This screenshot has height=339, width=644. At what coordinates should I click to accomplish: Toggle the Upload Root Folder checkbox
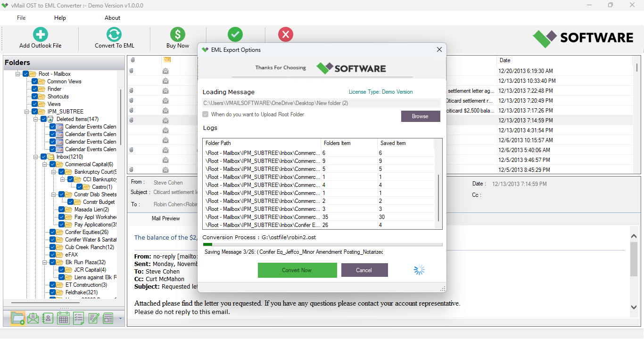coord(205,114)
